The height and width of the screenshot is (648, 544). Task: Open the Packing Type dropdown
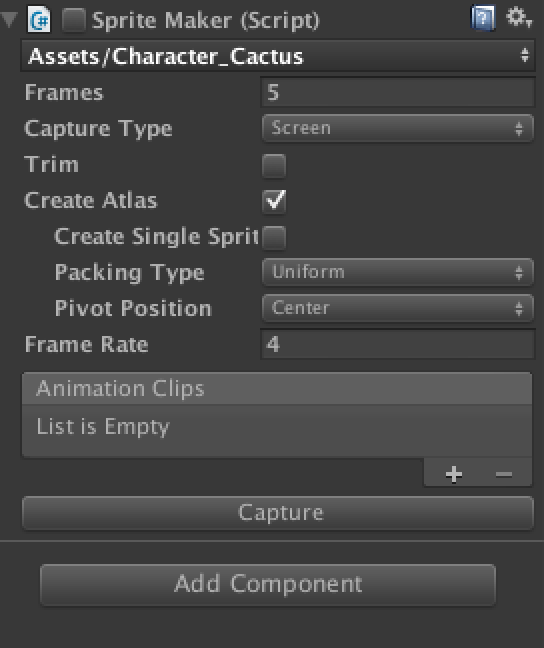pos(398,272)
